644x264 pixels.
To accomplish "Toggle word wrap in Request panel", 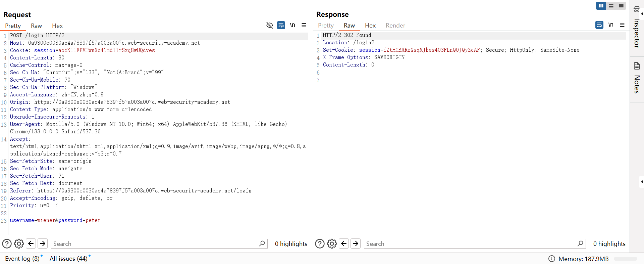I will tap(281, 25).
